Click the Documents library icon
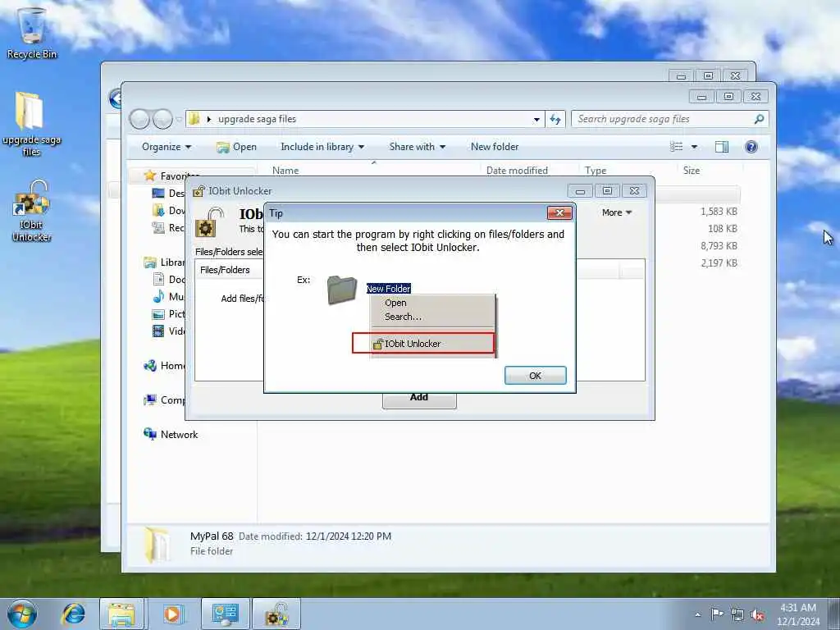 point(158,279)
